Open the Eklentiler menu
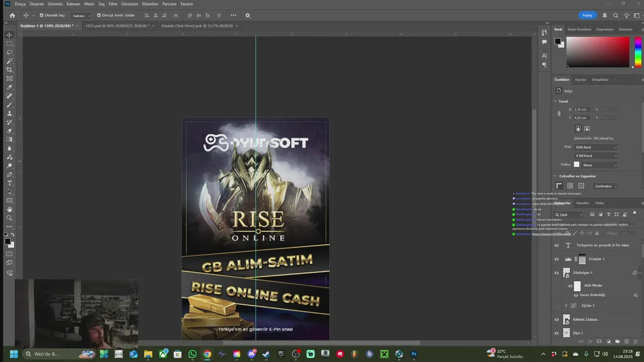Image resolution: width=644 pixels, height=362 pixels. click(150, 4)
